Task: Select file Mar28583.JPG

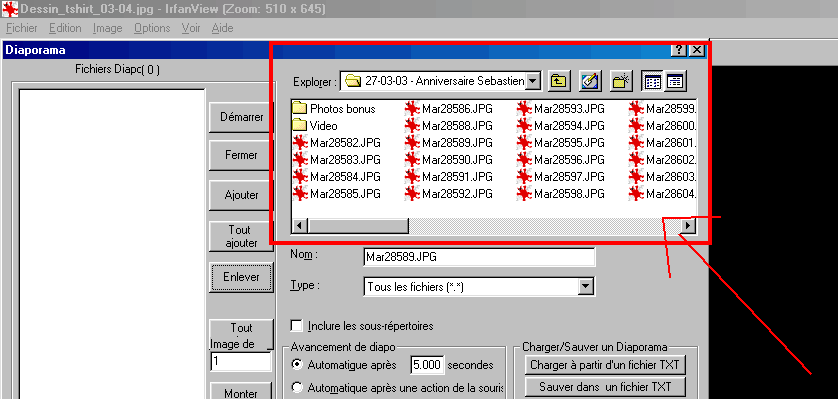Action: [x=337, y=160]
